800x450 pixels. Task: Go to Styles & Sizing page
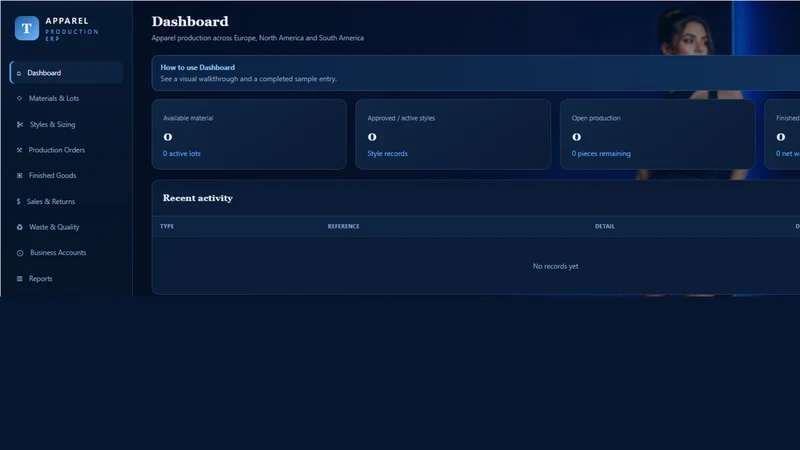(66, 124)
